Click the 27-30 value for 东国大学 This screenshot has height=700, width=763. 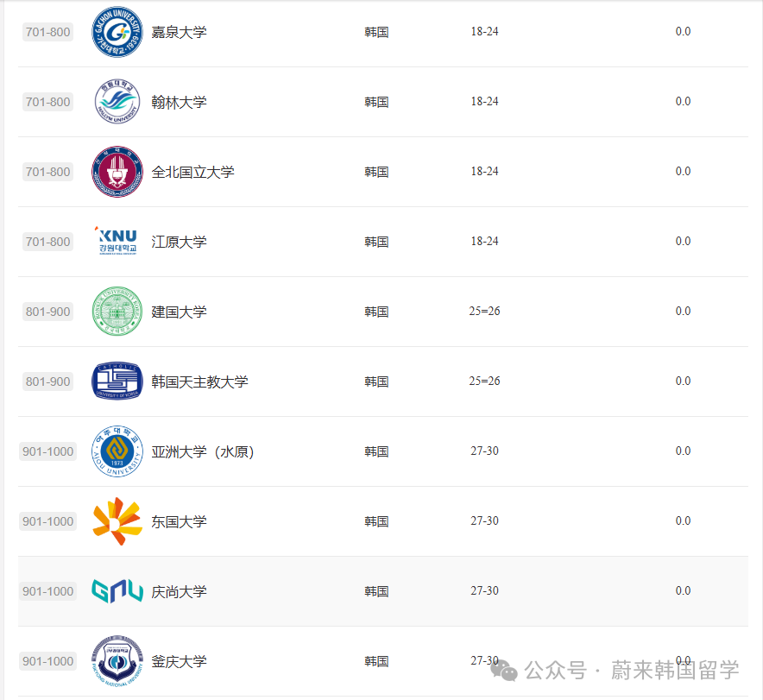coord(485,521)
